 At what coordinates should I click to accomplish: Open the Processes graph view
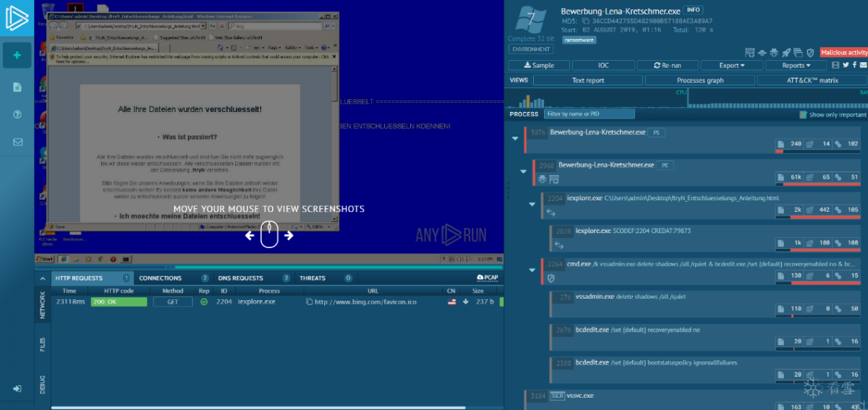(x=700, y=80)
